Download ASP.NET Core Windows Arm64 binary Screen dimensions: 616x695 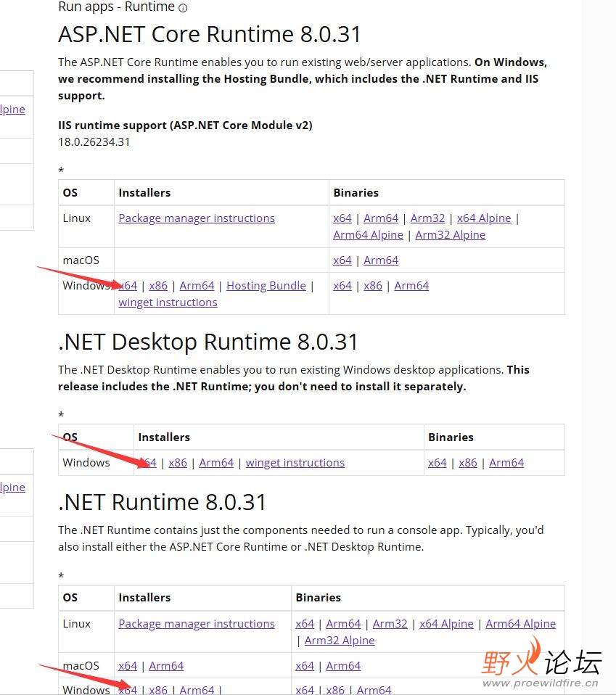tap(411, 285)
